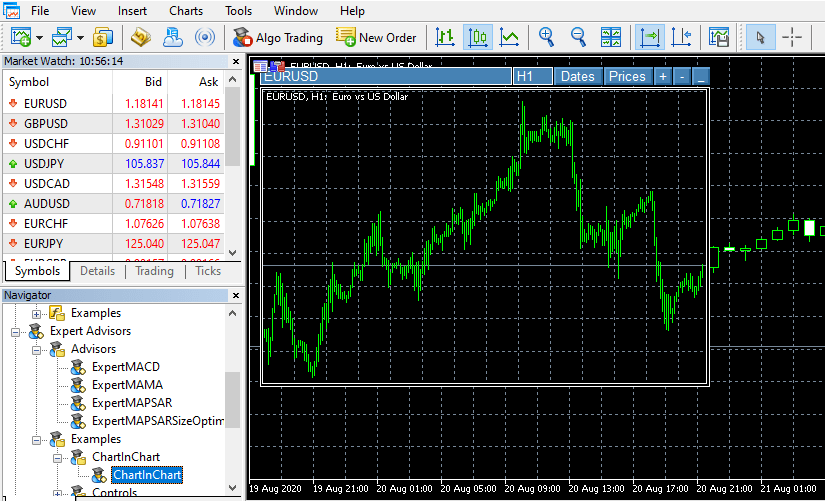This screenshot has width=825, height=501.
Task: Switch to bar chart display
Action: point(445,38)
